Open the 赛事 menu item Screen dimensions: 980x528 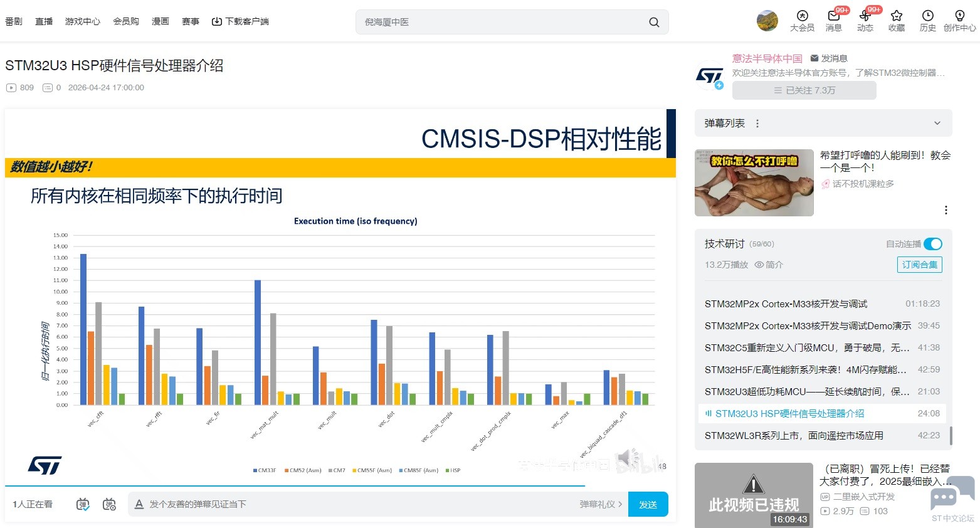tap(191, 21)
